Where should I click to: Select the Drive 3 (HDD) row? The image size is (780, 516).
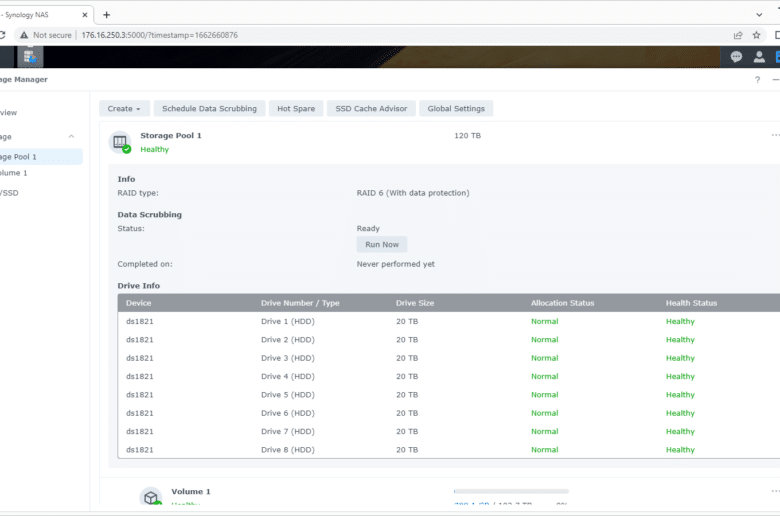449,358
